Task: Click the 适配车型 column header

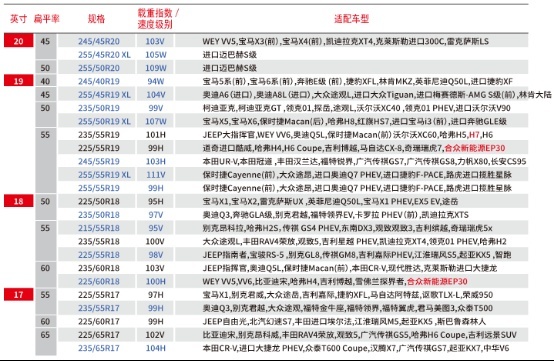Action: [x=352, y=19]
